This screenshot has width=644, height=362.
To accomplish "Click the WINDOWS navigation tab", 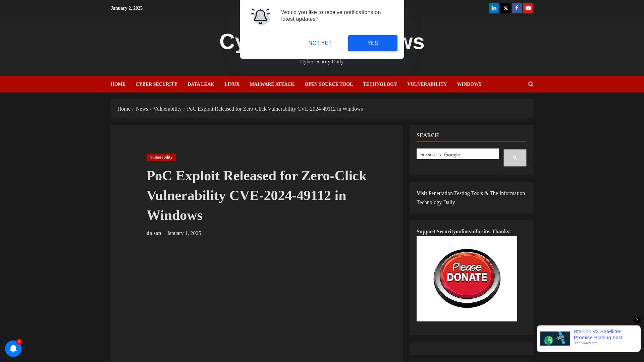I will coord(469,84).
